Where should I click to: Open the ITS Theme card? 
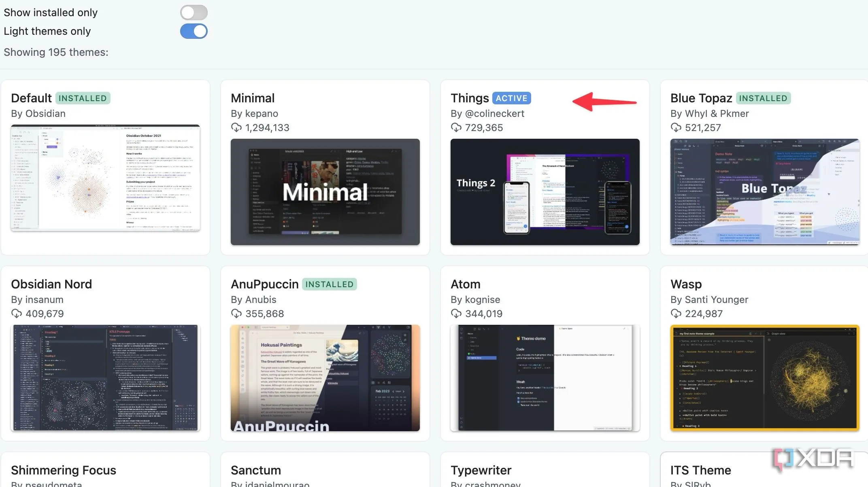(x=700, y=470)
